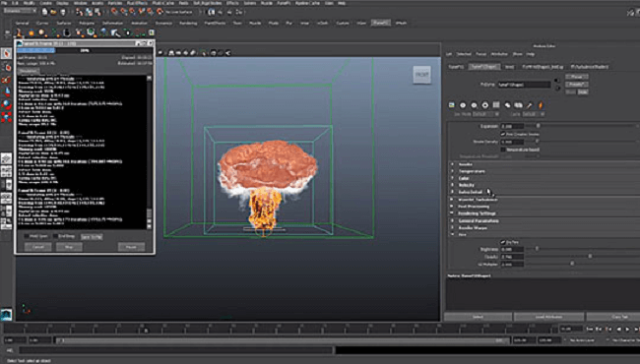Select the time1 tab in Attribute Editor
640x364 pixels.
(509, 67)
